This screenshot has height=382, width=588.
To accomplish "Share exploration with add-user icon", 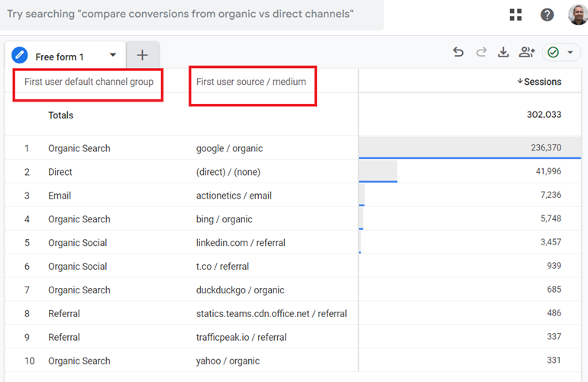I will coord(526,52).
